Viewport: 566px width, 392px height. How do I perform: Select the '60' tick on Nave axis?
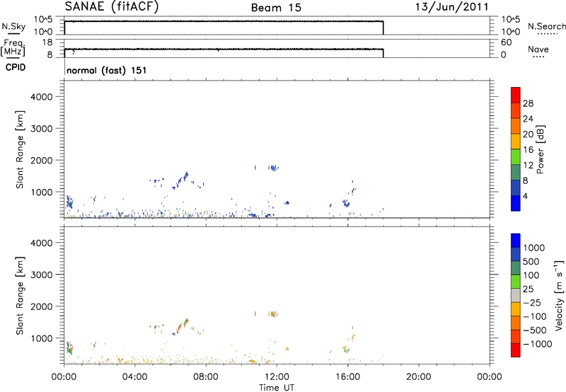tap(506, 42)
